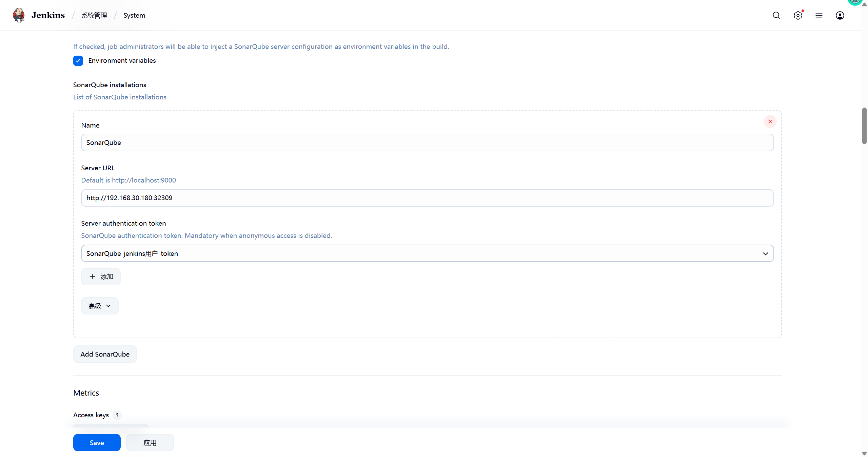Click the 'Server URL' label

tap(98, 168)
